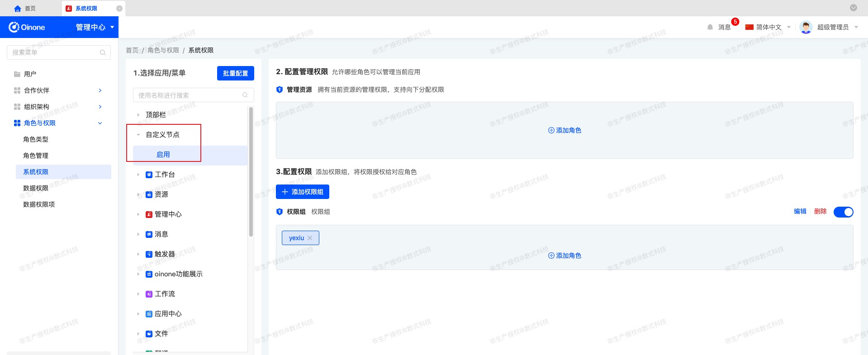Screen dimensions: 868x355
Task: Click the 添加权限组 button
Action: tap(303, 192)
